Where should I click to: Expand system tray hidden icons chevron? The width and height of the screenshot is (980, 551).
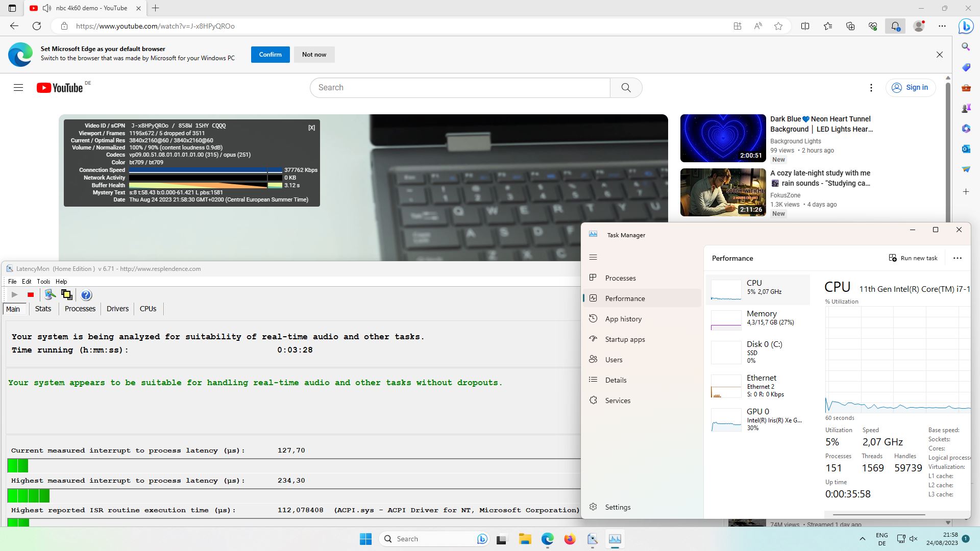(x=863, y=539)
